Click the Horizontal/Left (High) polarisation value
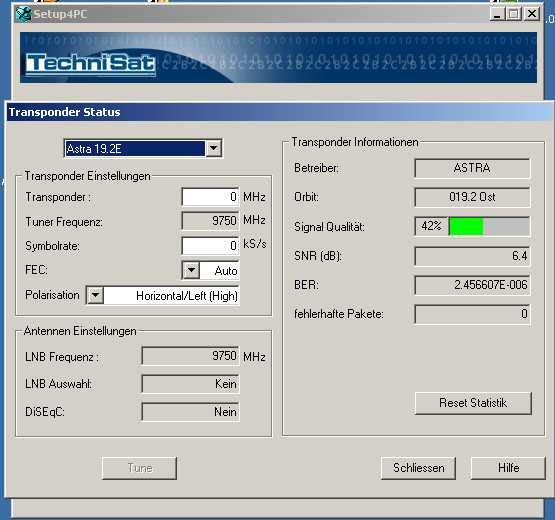 tap(187, 296)
